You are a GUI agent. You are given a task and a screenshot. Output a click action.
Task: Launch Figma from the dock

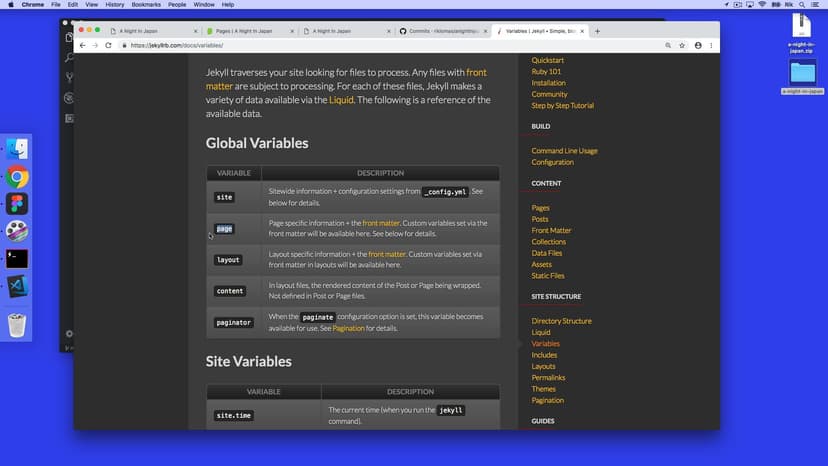[17, 204]
